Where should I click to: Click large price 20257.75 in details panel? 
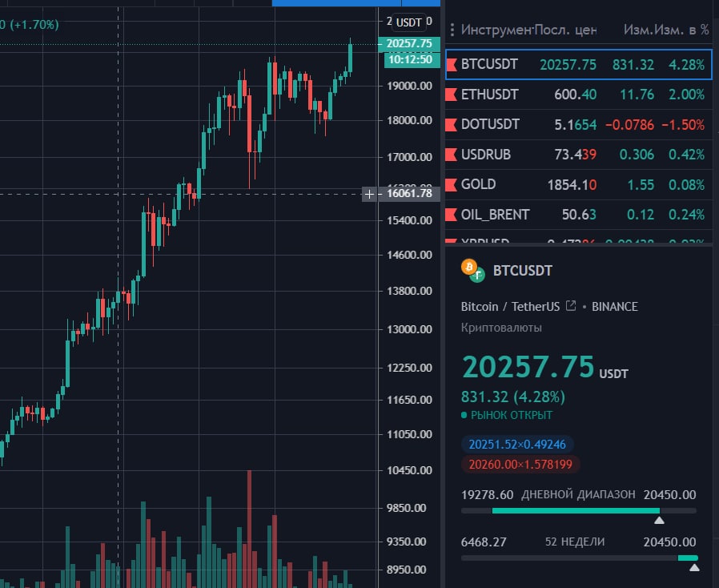pos(528,367)
